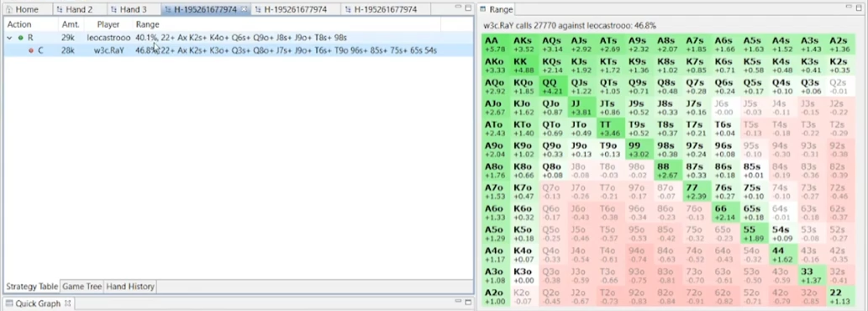Select the A2s cell in range grid
This screenshot has width=868, height=311.
[841, 45]
